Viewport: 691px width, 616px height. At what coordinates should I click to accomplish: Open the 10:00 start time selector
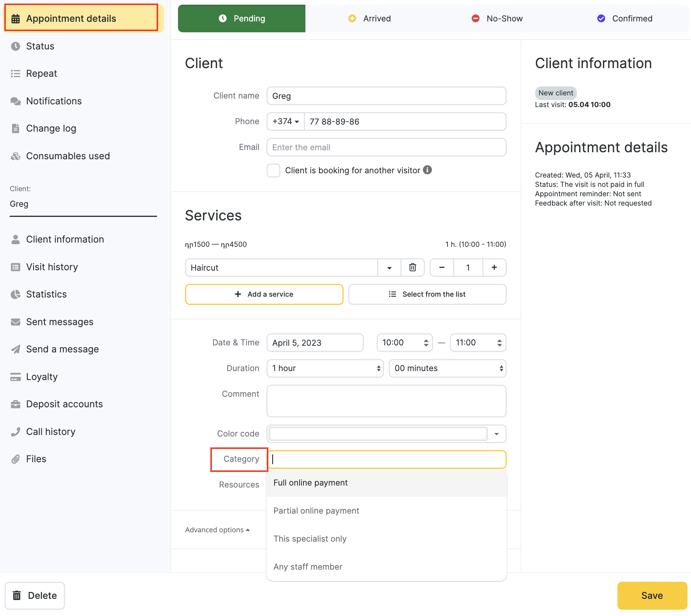[x=405, y=343]
